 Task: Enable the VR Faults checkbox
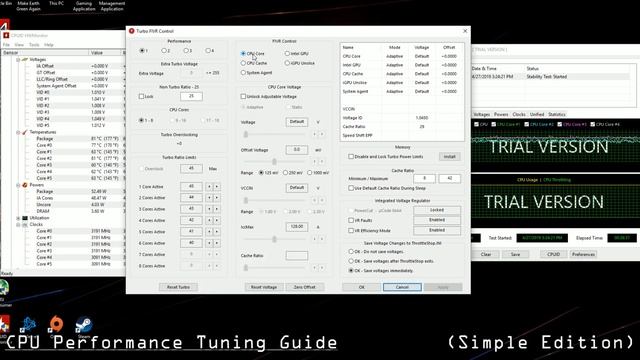351,220
